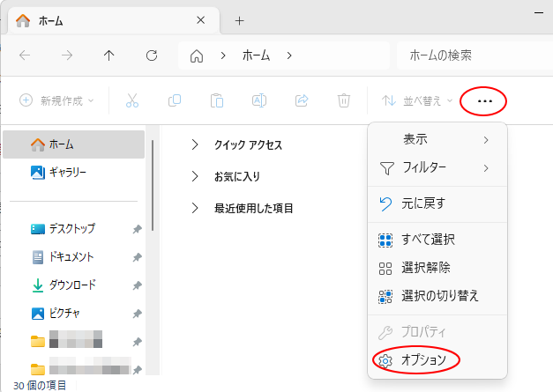Open the three-dots See more menu
Image resolution: width=553 pixels, height=392 pixels.
pyautogui.click(x=484, y=101)
